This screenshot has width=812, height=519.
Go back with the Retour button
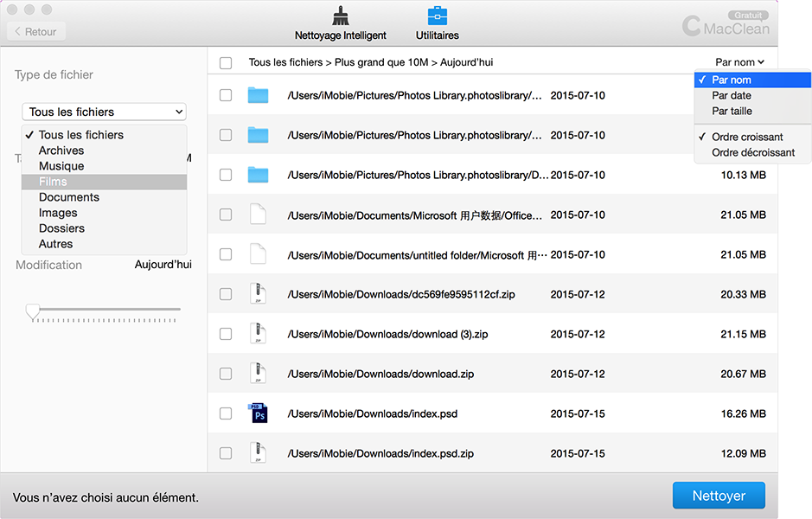(x=36, y=32)
